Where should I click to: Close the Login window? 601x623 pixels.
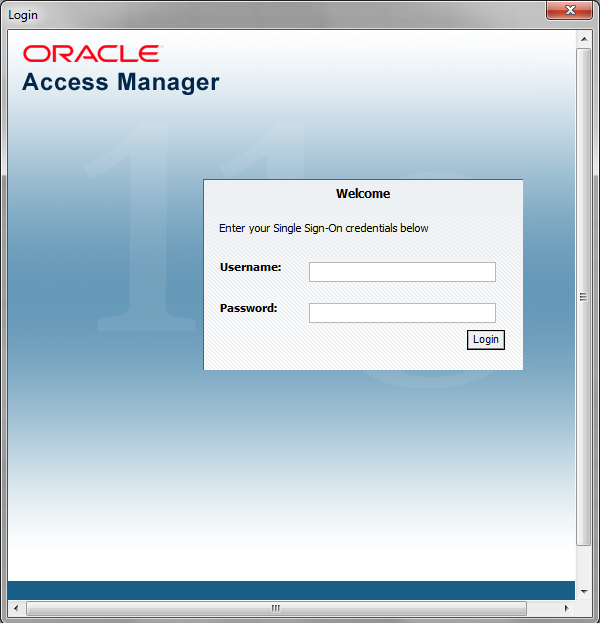tap(570, 10)
